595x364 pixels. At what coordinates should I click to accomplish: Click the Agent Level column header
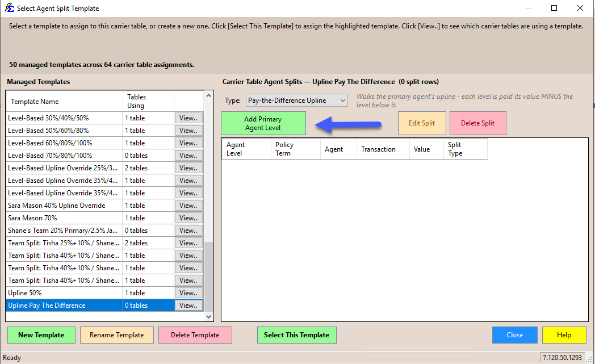point(246,149)
